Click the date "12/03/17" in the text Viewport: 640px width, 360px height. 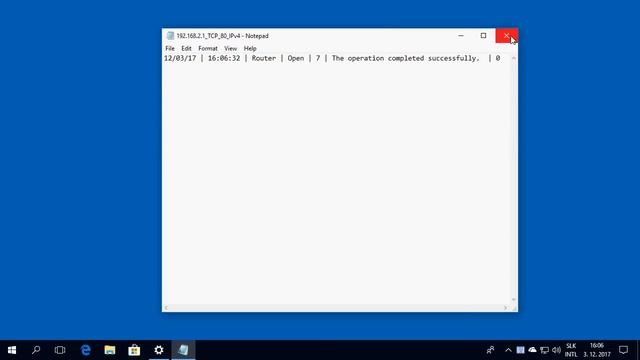(x=180, y=58)
